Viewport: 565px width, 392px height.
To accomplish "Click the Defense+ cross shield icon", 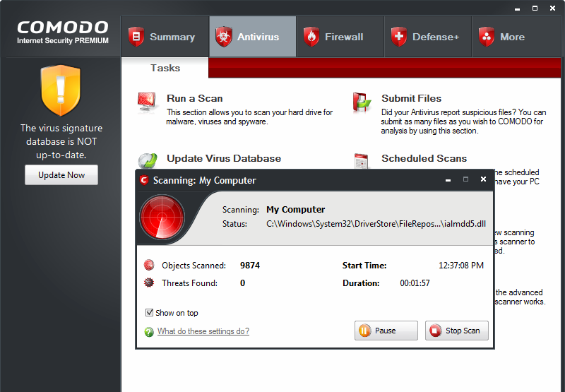I will [x=399, y=37].
